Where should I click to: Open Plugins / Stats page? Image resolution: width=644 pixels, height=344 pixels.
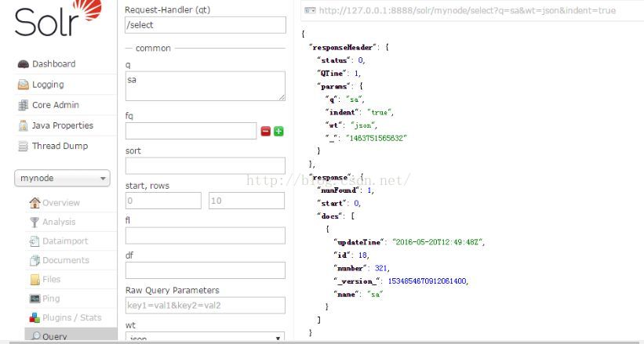pos(71,317)
